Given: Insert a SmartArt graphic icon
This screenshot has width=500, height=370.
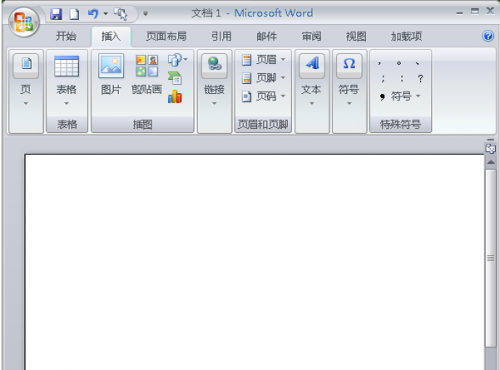Looking at the screenshot, I should [x=175, y=78].
